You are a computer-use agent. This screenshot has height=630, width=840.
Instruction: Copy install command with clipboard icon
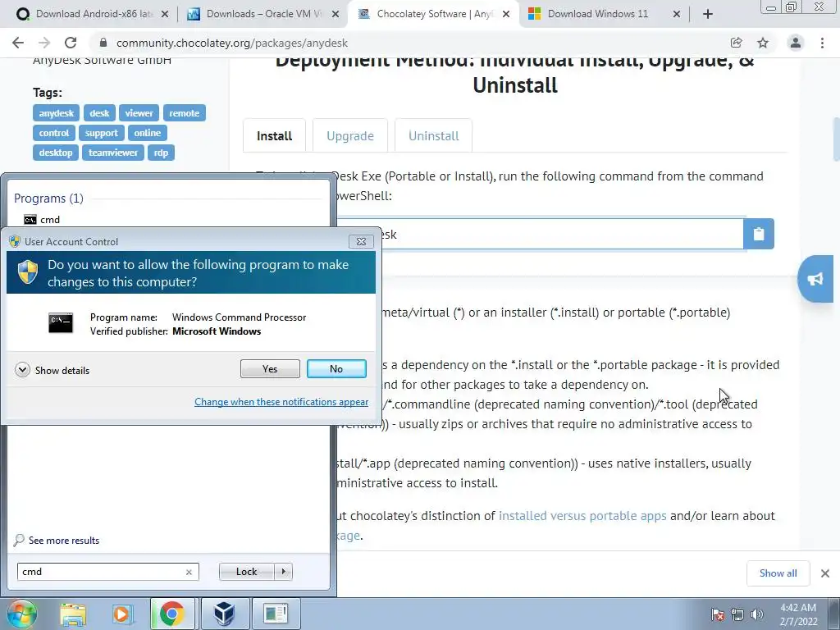pyautogui.click(x=759, y=234)
